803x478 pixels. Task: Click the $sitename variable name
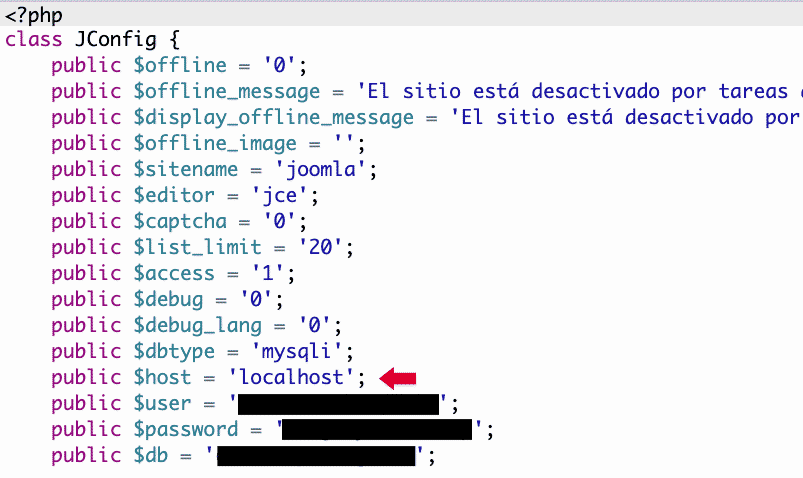point(186,170)
